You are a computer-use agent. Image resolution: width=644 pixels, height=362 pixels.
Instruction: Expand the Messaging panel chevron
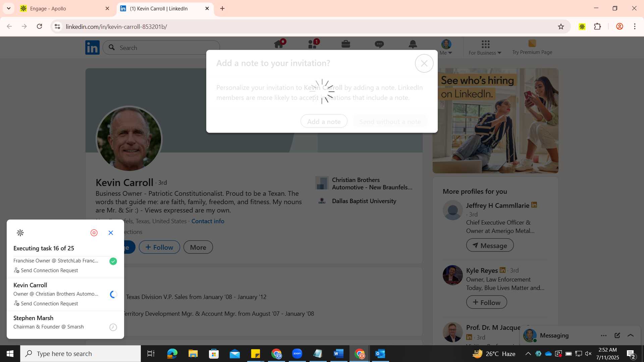click(631, 336)
